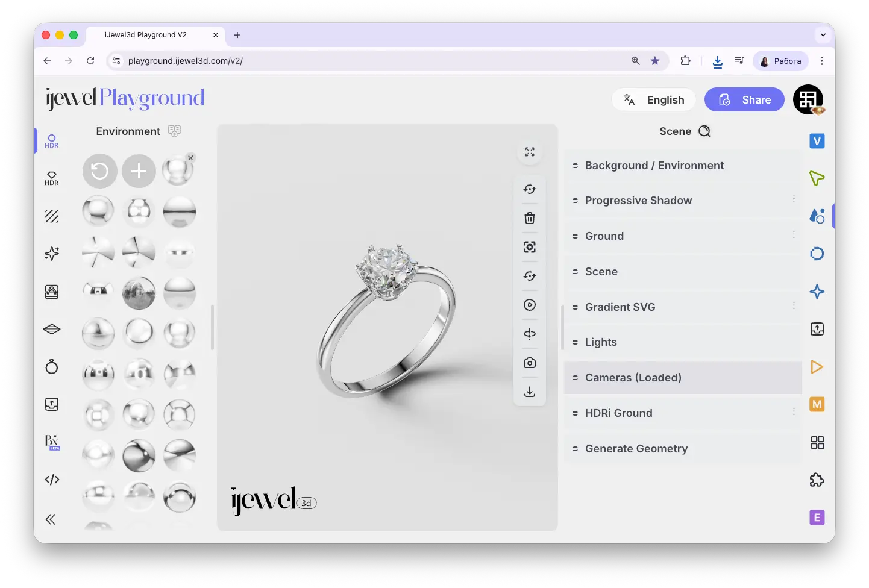This screenshot has height=588, width=869.
Task: Open the sparkles effects sidebar tab
Action: tap(52, 254)
